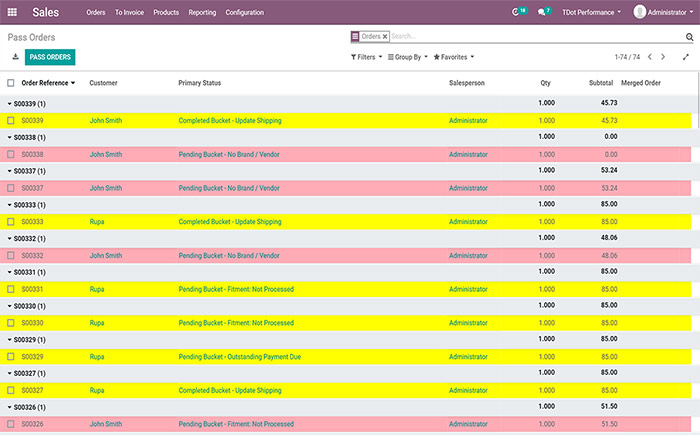
Task: Click customer John Smith in S00338 row
Action: (106, 154)
